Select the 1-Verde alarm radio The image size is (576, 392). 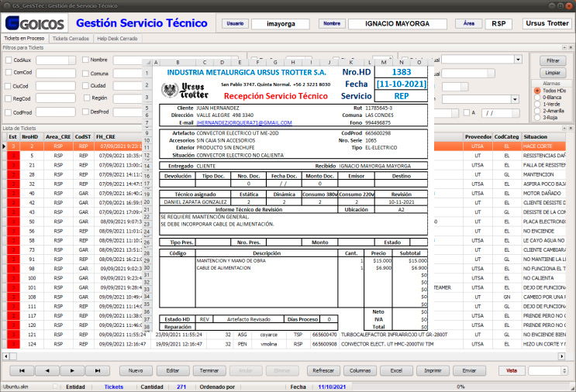click(x=537, y=104)
